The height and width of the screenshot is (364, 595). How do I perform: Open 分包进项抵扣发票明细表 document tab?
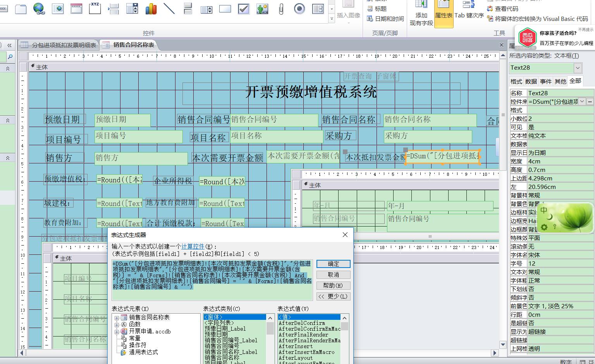coord(59,45)
